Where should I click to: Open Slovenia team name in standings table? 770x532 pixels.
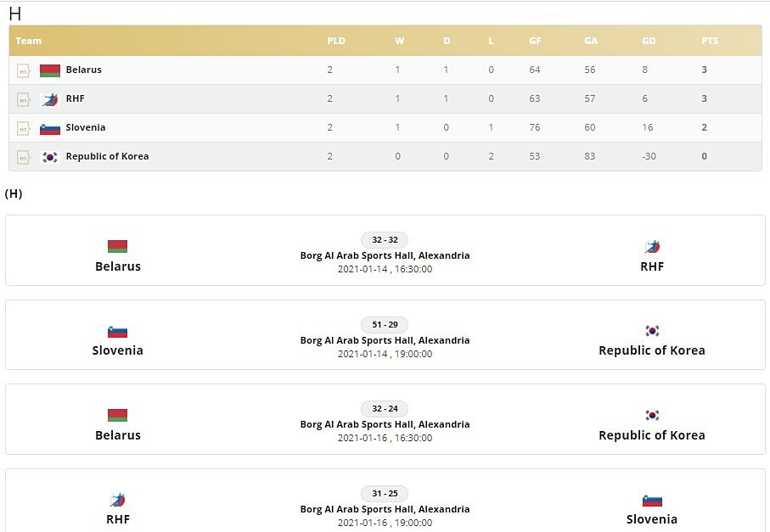(x=86, y=128)
